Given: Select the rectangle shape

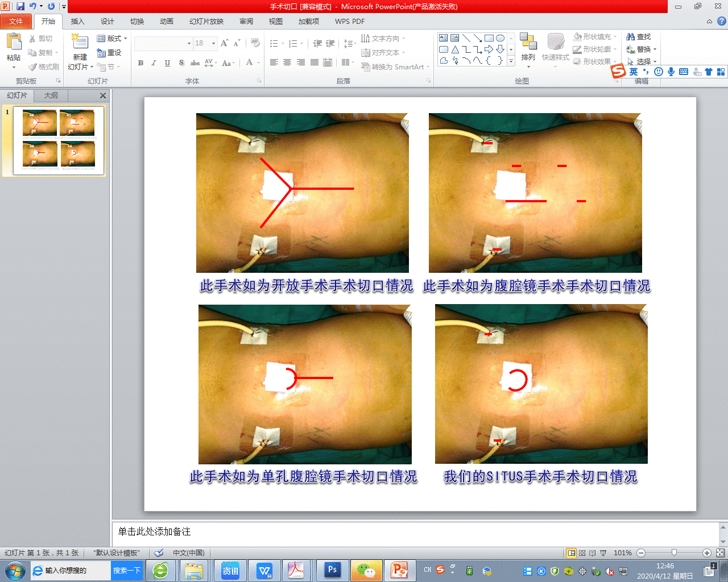Looking at the screenshot, I should click(x=489, y=38).
